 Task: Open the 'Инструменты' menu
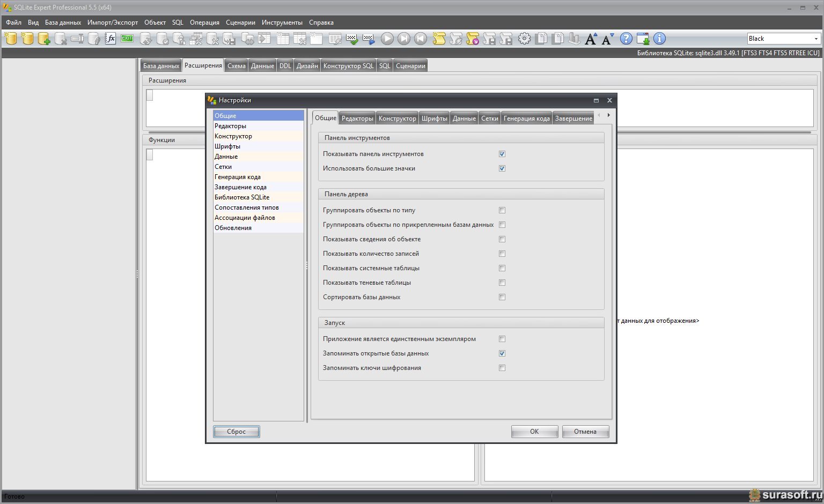click(282, 23)
